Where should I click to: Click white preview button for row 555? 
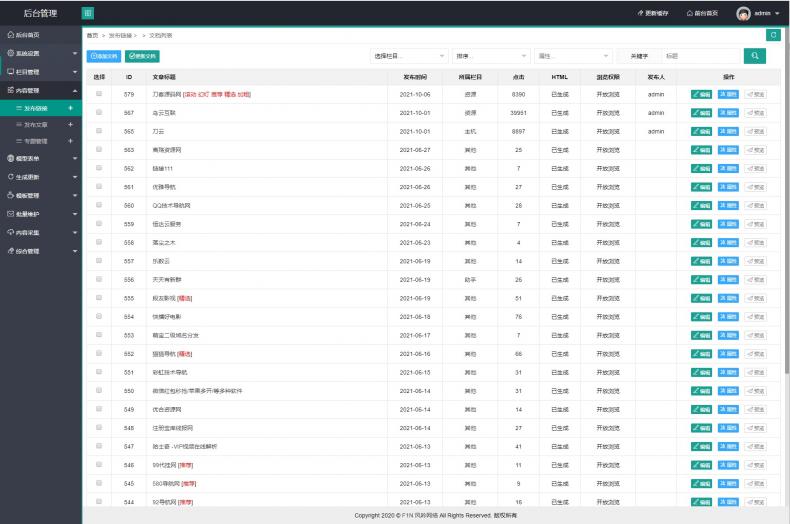click(x=755, y=298)
